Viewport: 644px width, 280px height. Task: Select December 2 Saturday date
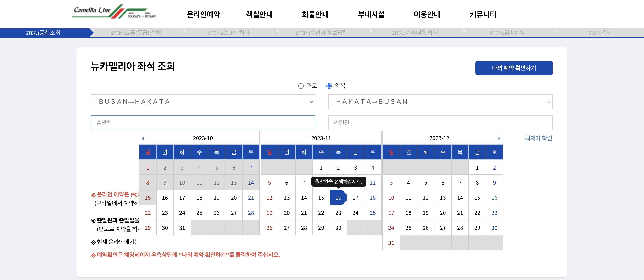coord(494,168)
